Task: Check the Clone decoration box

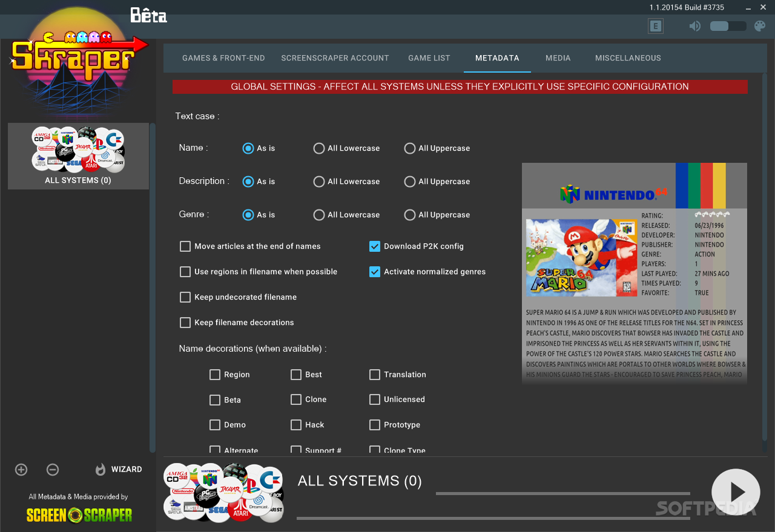Action: tap(296, 399)
